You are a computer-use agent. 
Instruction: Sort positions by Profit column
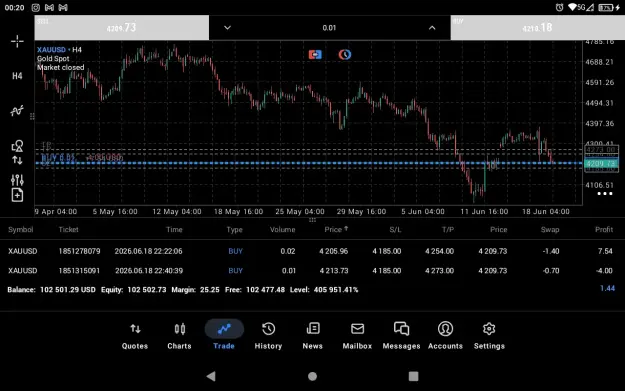click(x=604, y=230)
